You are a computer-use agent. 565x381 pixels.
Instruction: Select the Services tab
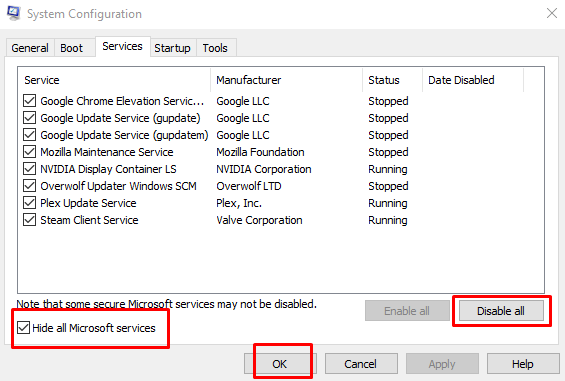(x=123, y=46)
